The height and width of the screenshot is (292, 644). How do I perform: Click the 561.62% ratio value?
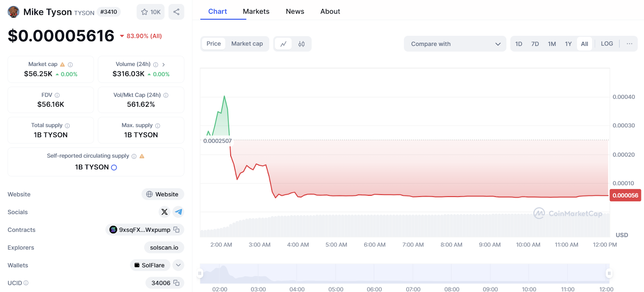[141, 104]
